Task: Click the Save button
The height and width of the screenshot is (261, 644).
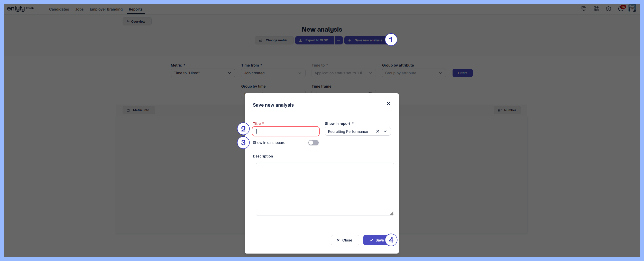Action: click(376, 240)
